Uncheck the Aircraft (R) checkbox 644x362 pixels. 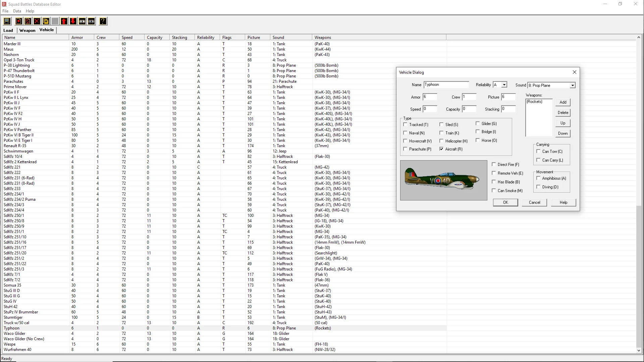[x=441, y=149]
